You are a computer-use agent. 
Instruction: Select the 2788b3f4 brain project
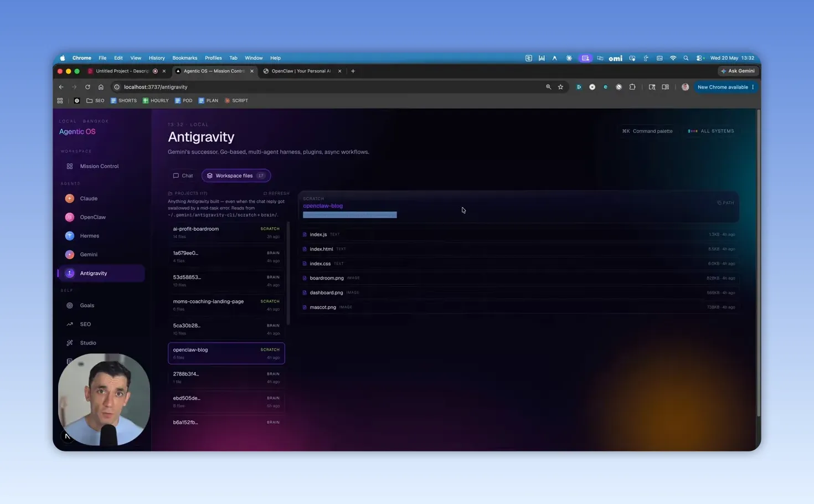[x=226, y=378]
